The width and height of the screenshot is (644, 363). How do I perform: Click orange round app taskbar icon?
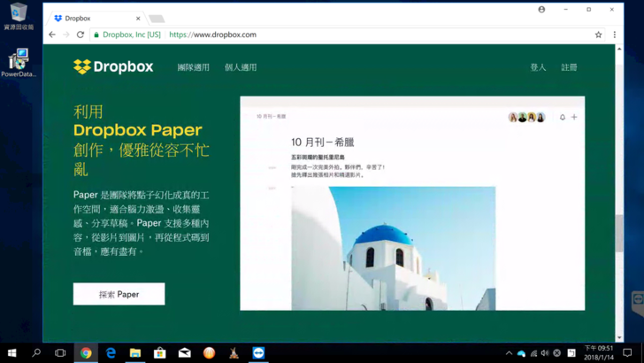click(x=209, y=352)
